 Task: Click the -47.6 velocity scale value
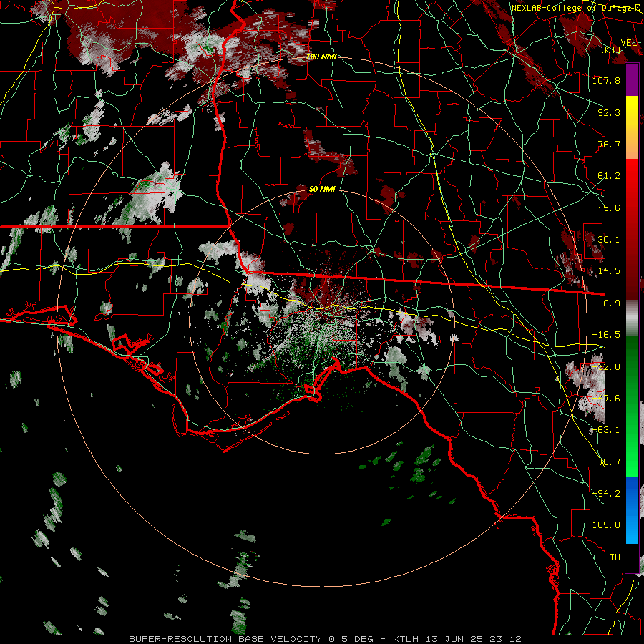[x=606, y=399]
